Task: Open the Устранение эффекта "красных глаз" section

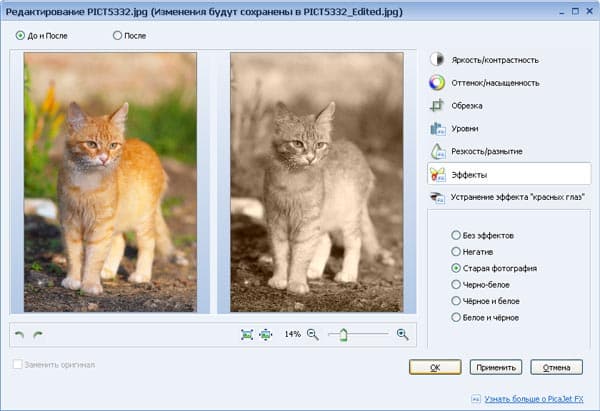Action: pos(518,197)
